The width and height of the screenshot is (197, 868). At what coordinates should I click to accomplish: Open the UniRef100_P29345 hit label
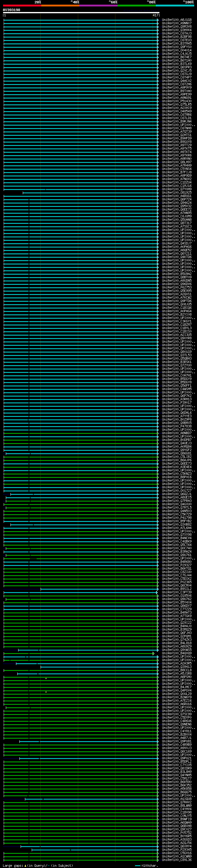point(176,850)
